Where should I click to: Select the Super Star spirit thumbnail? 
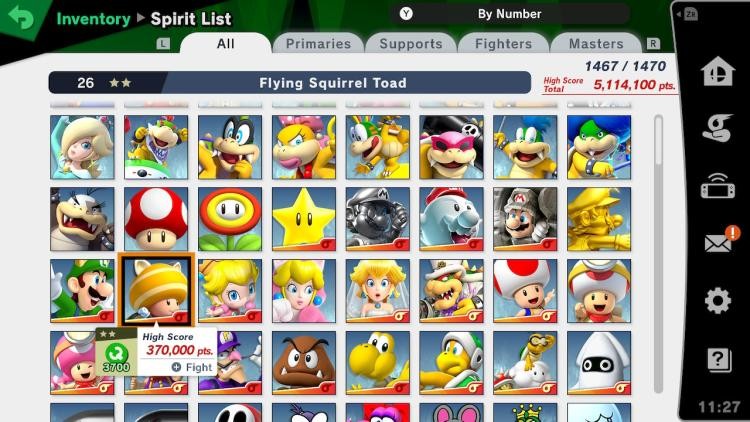(304, 219)
